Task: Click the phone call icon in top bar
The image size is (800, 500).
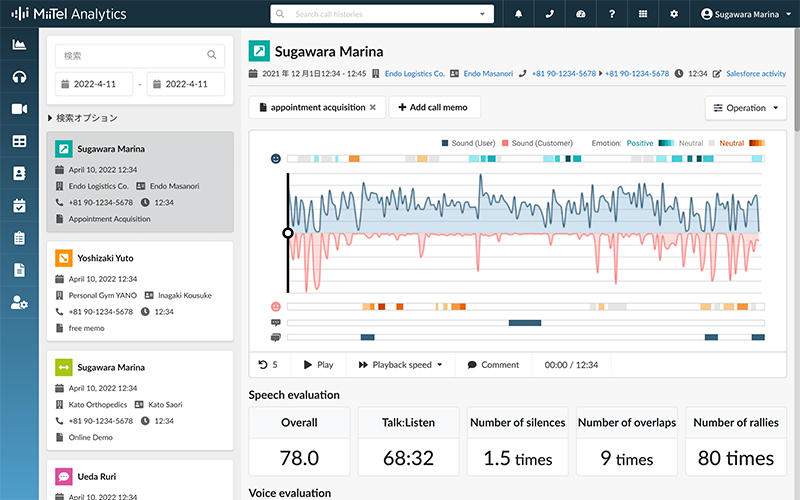Action: (x=549, y=14)
